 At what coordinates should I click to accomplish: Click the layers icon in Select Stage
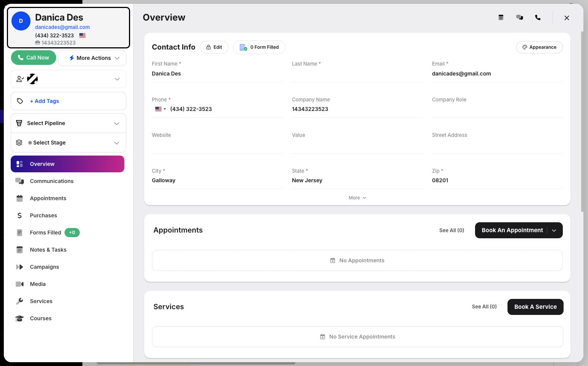[19, 143]
